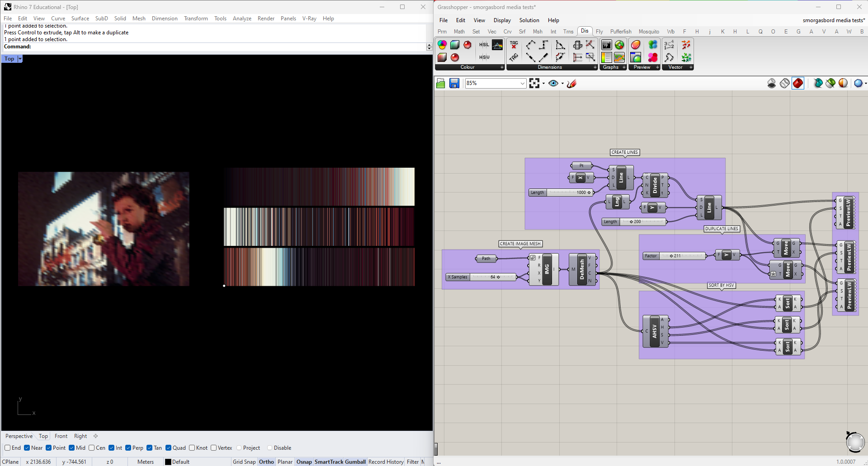Open a file with the green folder icon
868x466 pixels.
[x=441, y=83]
